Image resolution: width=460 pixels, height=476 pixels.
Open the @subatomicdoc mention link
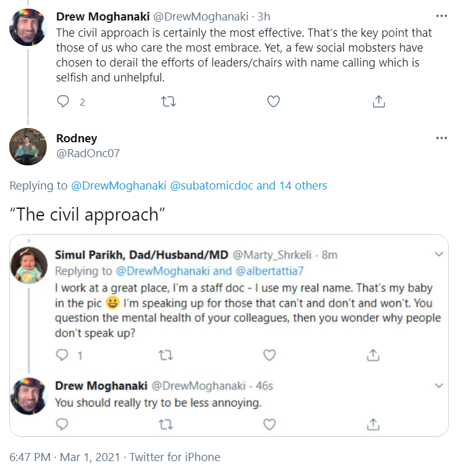211,185
